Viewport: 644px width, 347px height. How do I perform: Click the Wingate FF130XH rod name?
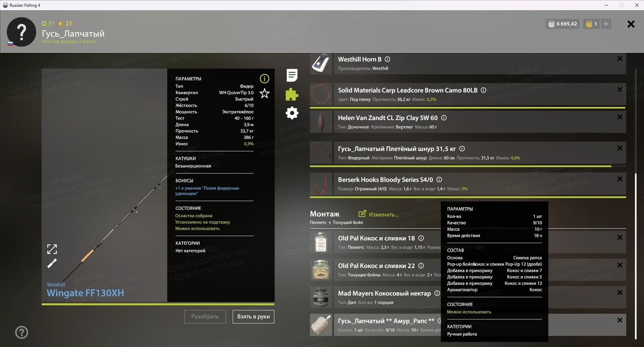pos(85,293)
